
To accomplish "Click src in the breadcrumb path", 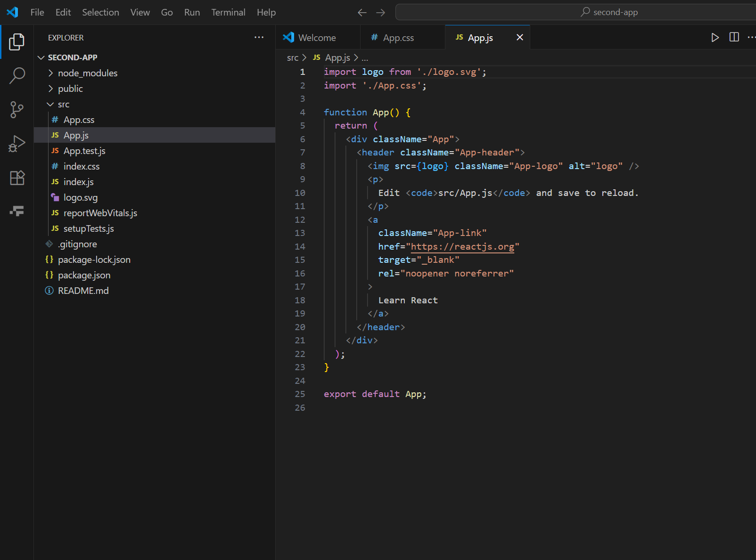I will [x=293, y=57].
